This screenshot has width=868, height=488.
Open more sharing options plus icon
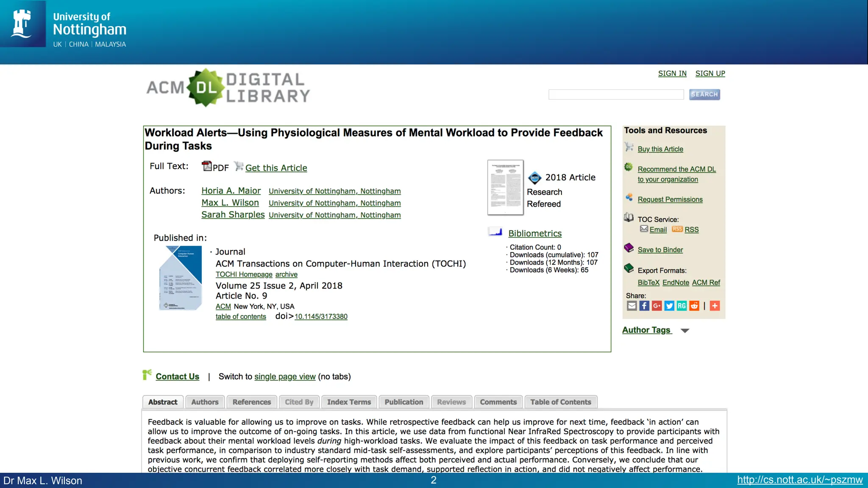coord(715,306)
